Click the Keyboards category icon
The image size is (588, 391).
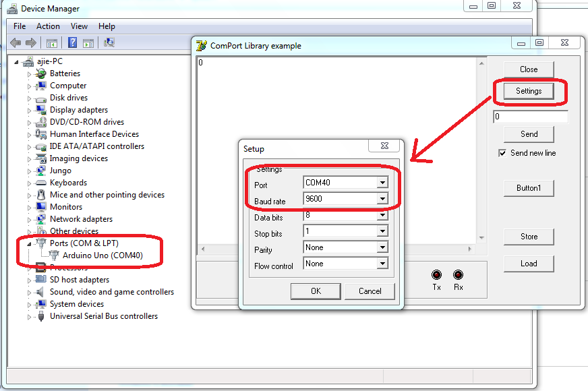pyautogui.click(x=41, y=183)
